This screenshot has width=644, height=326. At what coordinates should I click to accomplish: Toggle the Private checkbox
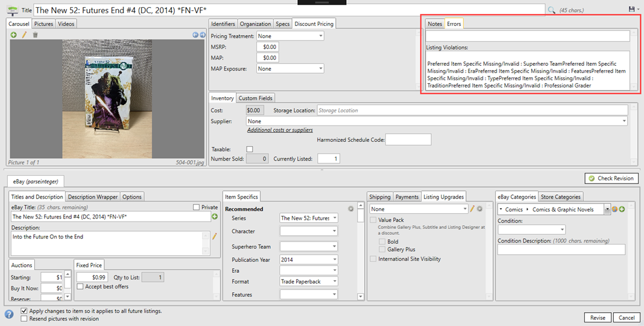197,207
